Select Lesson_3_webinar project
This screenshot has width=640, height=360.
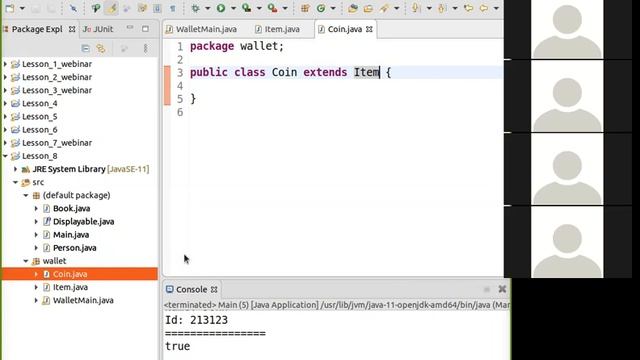coord(57,90)
